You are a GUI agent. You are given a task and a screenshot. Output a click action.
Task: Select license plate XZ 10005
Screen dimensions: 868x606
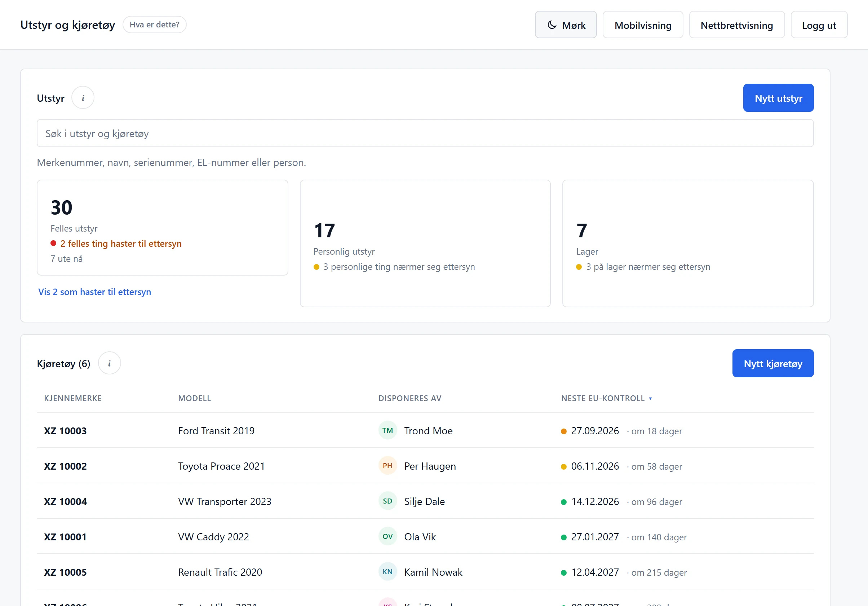click(x=65, y=572)
